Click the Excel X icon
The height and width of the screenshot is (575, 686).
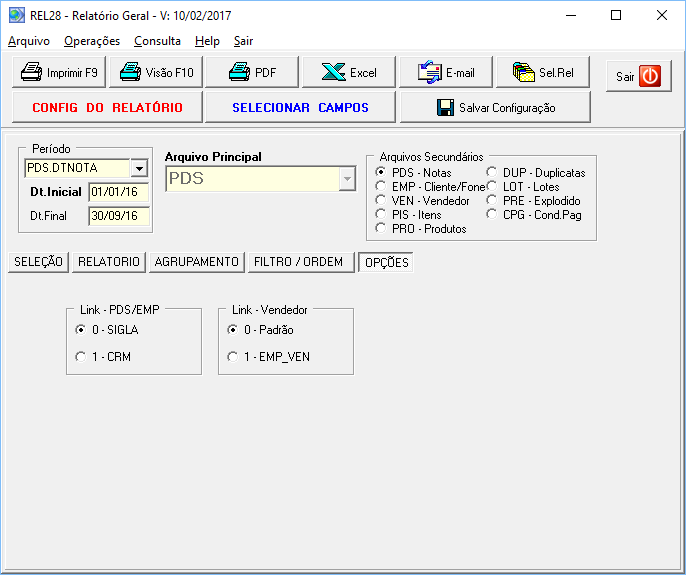click(333, 72)
